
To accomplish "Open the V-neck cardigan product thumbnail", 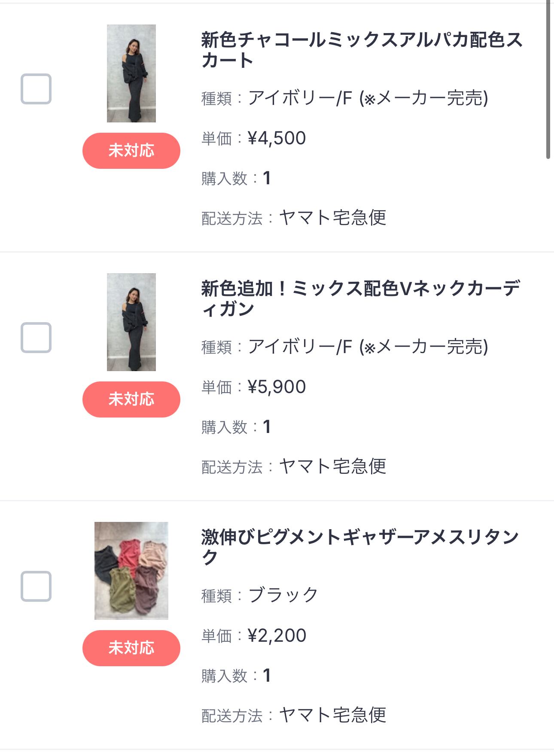I will point(131,322).
